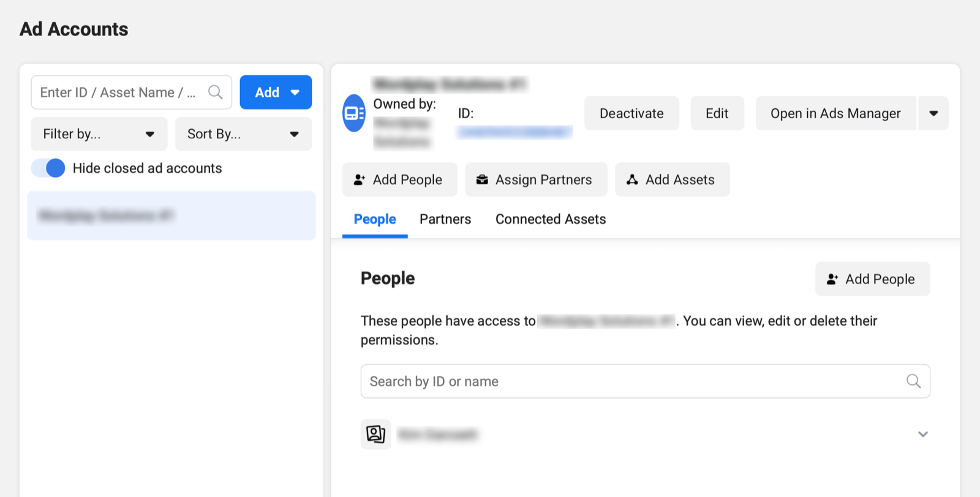Focus the Search by ID or name field
980x497 pixels.
click(631, 381)
